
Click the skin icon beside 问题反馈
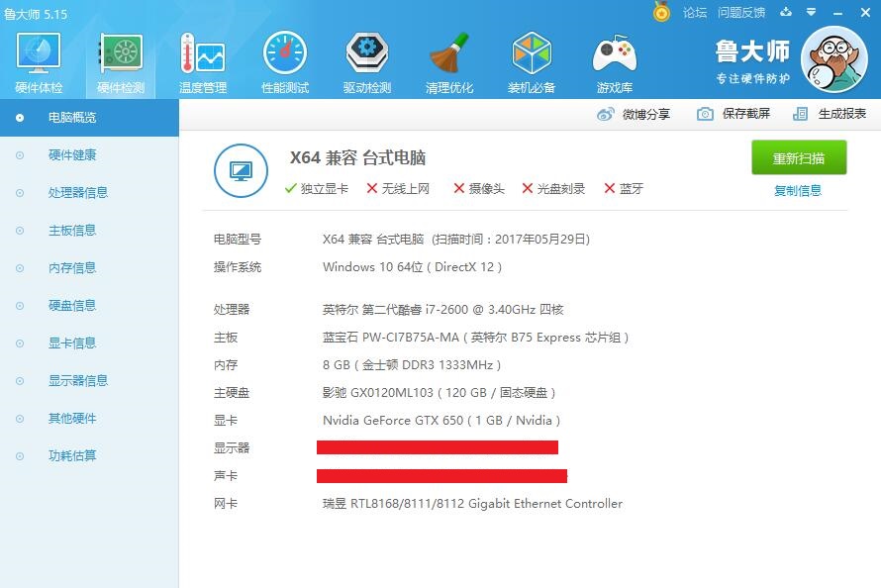tap(786, 12)
